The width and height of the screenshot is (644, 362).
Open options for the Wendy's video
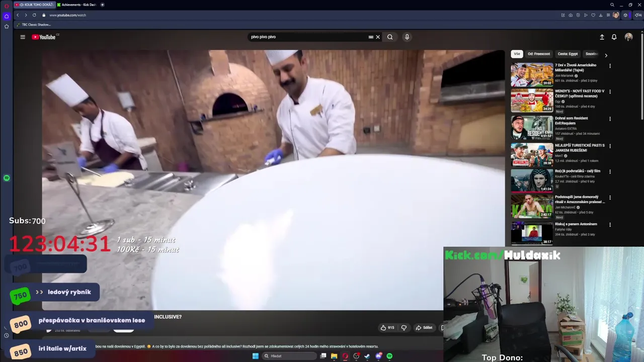click(x=610, y=92)
